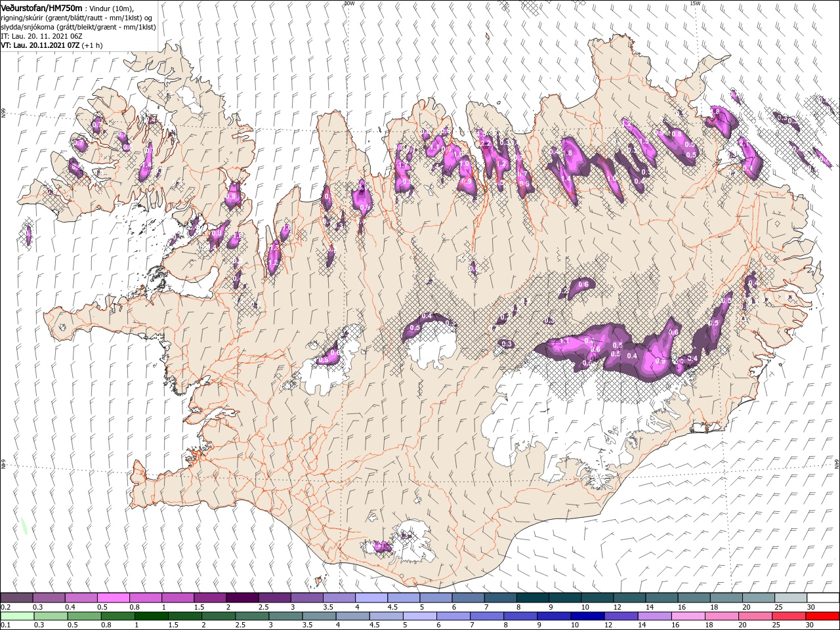The height and width of the screenshot is (630, 840).
Task: Select the dark teal snow swatch between 8 and 9
Action: point(532,598)
